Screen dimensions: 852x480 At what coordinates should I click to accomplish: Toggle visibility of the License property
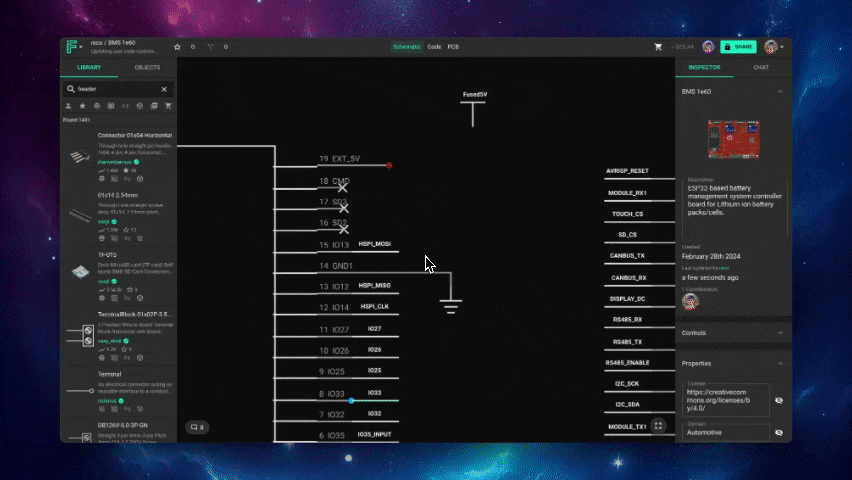[x=779, y=400]
